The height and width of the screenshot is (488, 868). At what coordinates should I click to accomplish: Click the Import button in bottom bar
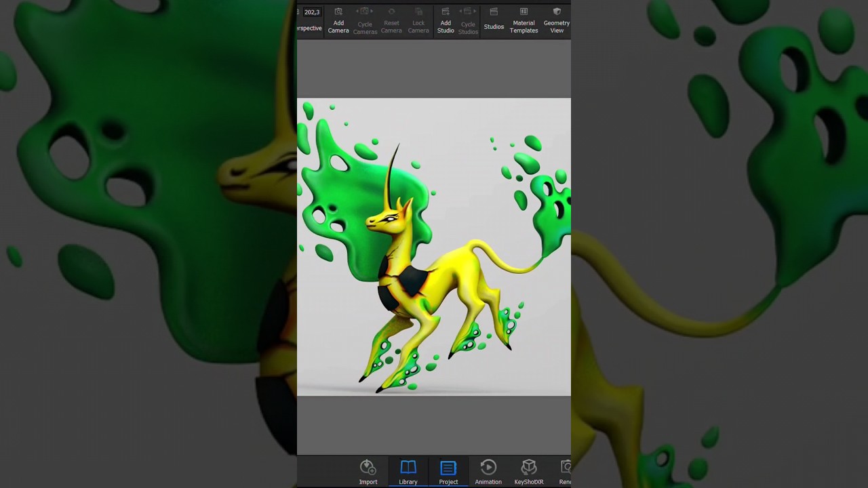tap(368, 472)
